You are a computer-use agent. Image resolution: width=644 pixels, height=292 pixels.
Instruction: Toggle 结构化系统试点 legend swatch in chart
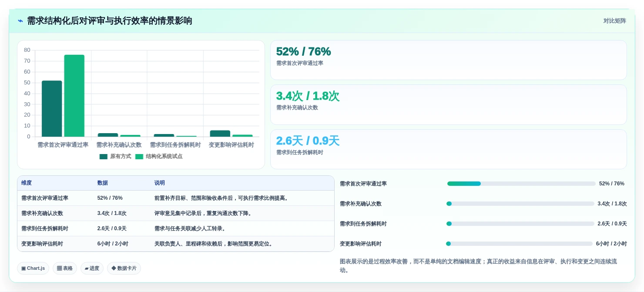(x=139, y=157)
